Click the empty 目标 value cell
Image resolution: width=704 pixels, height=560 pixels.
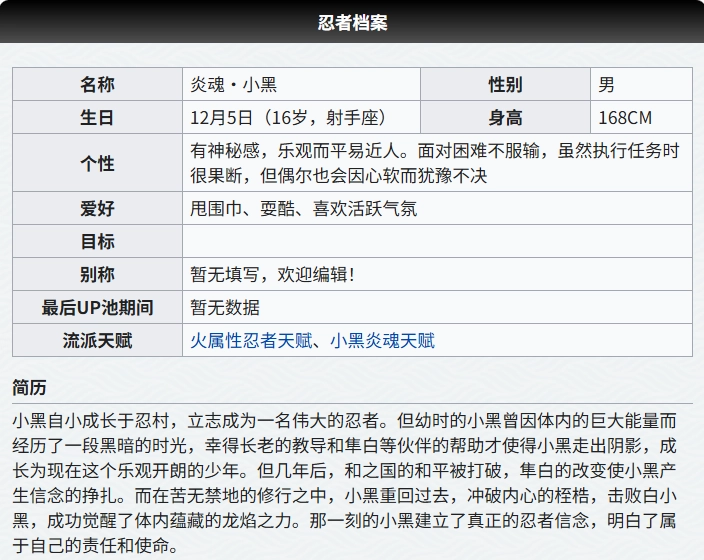click(436, 242)
